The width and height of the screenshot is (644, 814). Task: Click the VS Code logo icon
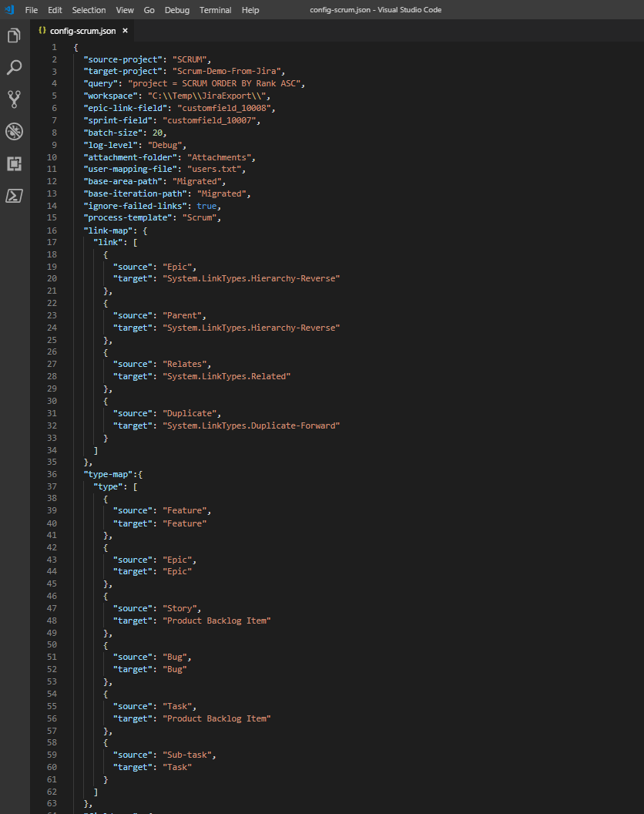click(9, 10)
